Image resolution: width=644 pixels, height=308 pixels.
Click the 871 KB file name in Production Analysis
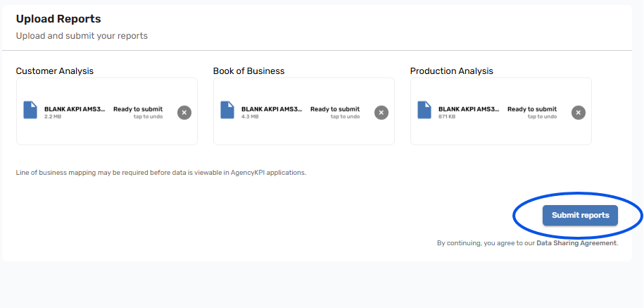(469, 109)
